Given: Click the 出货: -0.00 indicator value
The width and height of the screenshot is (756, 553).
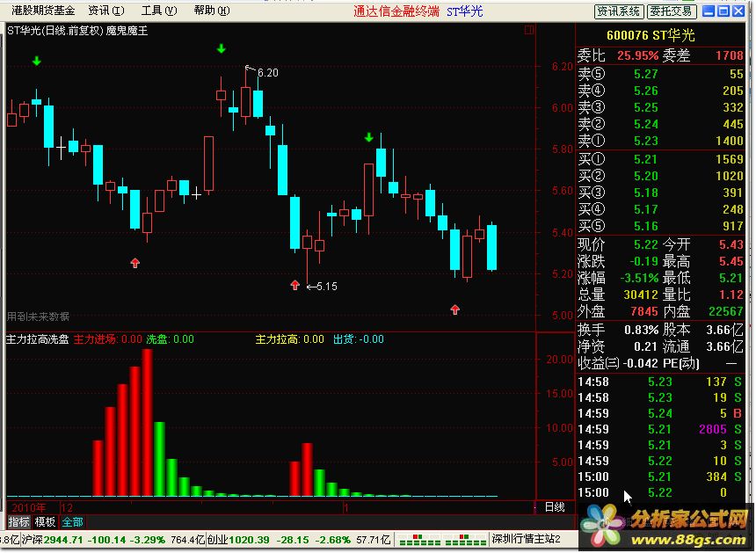Looking at the screenshot, I should [x=359, y=339].
